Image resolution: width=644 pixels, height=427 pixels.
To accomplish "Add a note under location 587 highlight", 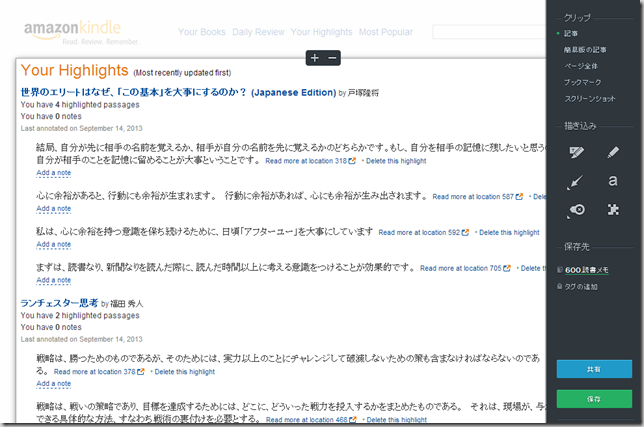I will [x=53, y=209].
